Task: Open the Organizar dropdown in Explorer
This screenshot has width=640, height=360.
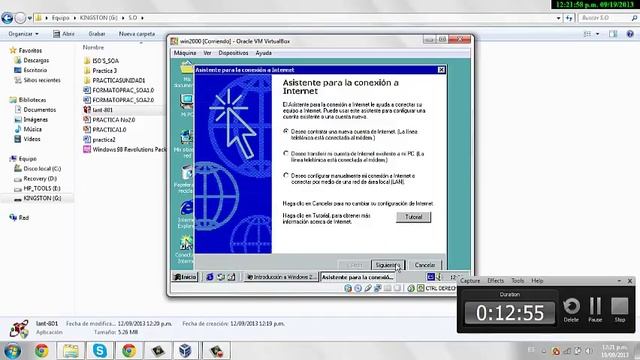Action: tap(24, 34)
